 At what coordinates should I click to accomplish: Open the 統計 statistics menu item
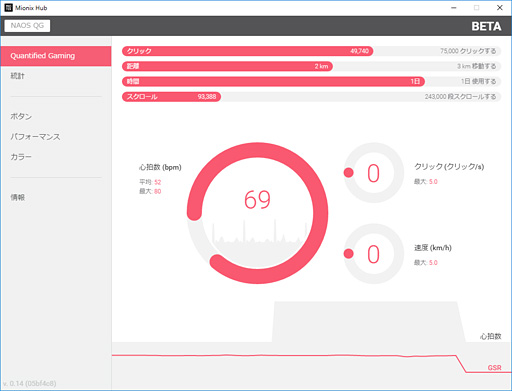17,76
